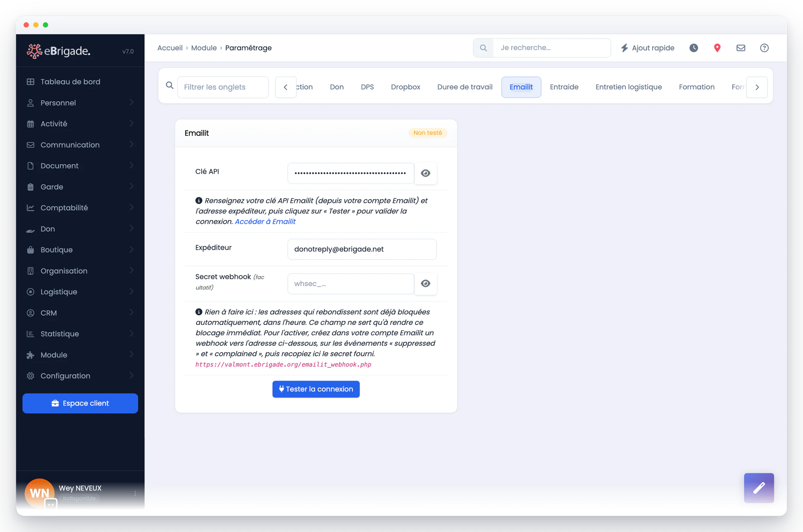803x532 pixels.
Task: Follow the Accéder à Emailit link
Action: (265, 222)
